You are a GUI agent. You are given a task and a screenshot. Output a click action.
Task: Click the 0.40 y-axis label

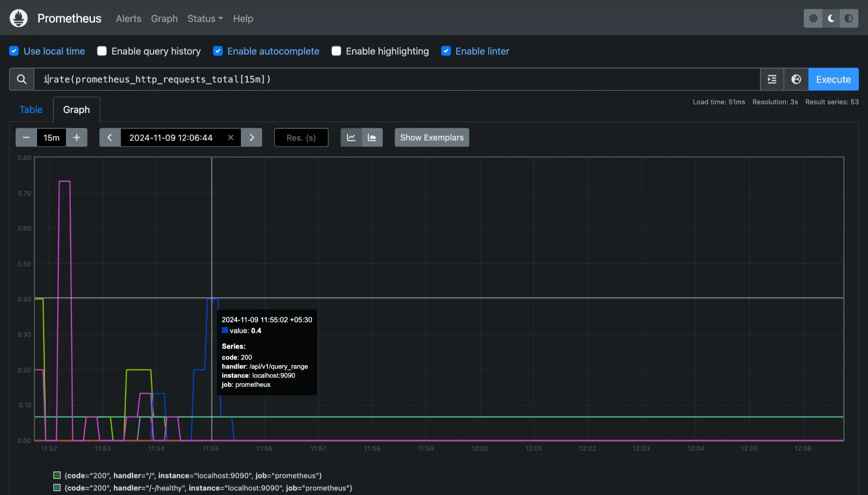pos(24,300)
